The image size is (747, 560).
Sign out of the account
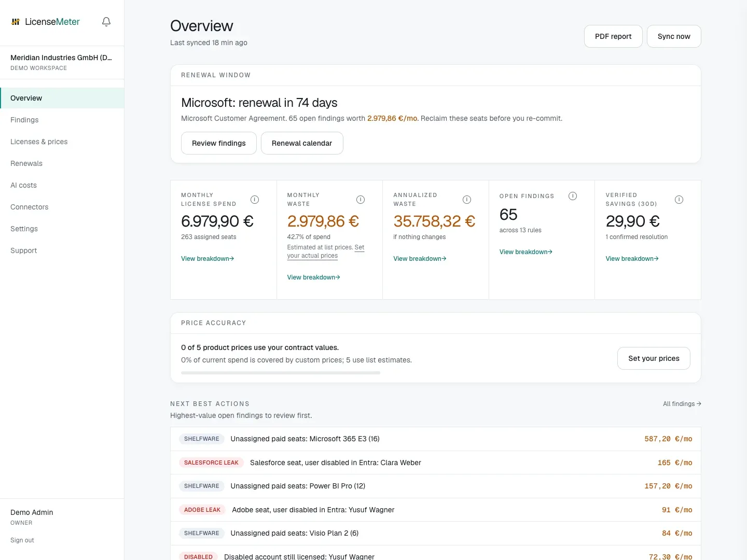tap(22, 540)
